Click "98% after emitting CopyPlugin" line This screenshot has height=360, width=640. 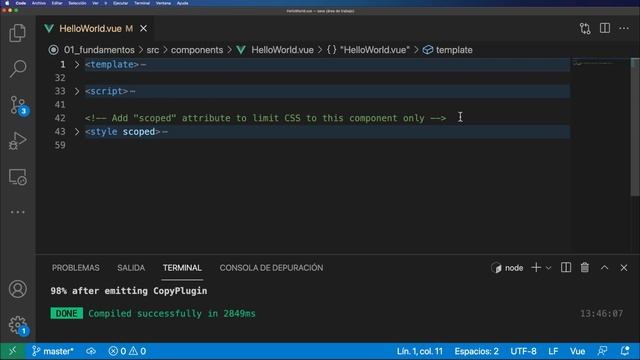[x=129, y=291]
